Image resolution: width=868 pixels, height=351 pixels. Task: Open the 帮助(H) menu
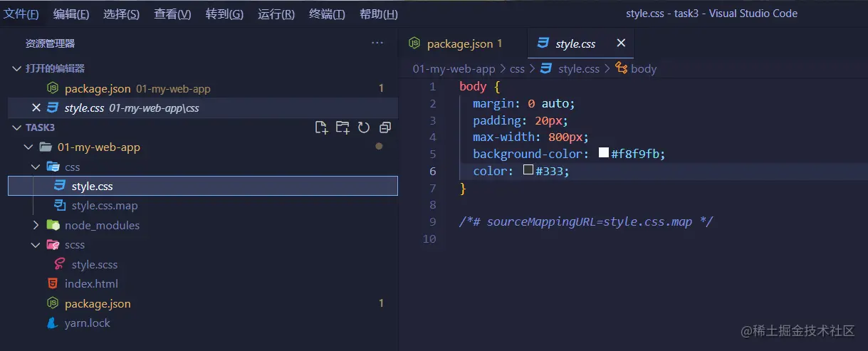click(379, 14)
